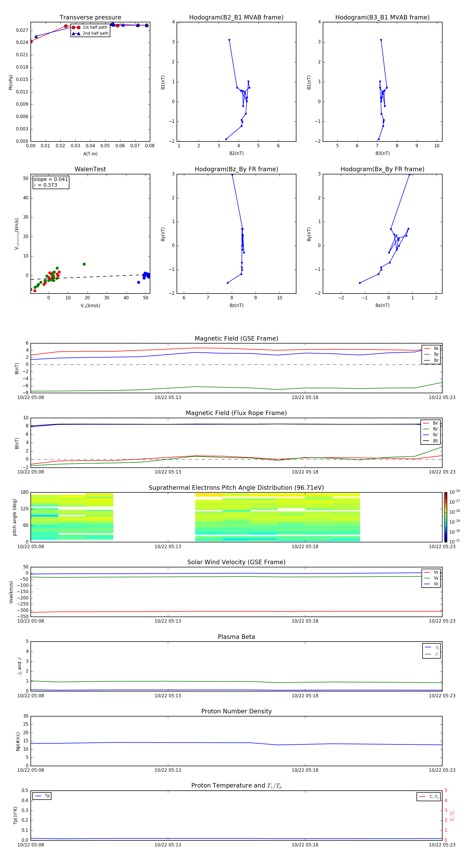473x868 pixels.
Task: Click the 'Transverse pressure' plot title
Action: [90, 18]
